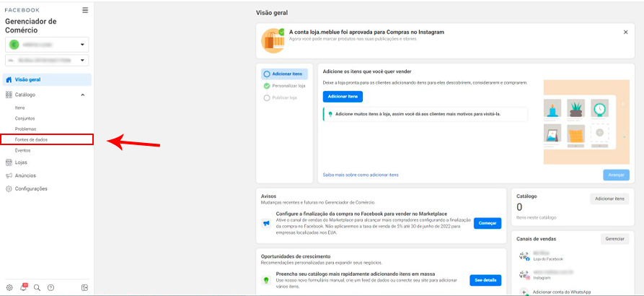This screenshot has height=296, width=644.
Task: Click the search magnifier icon
Action: pos(37,287)
